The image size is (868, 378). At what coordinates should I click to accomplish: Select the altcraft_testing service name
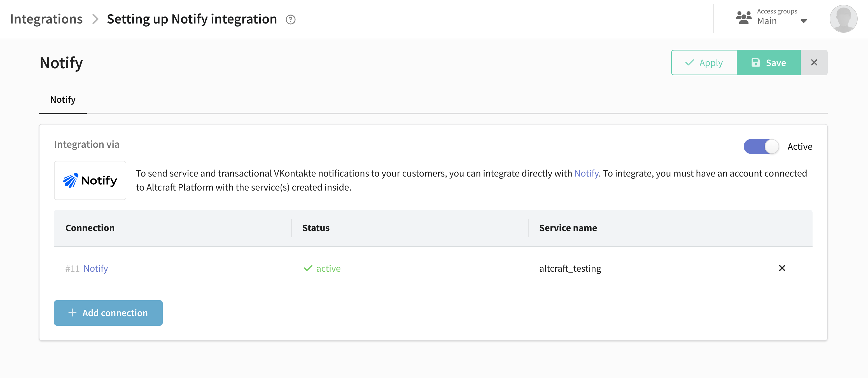570,269
